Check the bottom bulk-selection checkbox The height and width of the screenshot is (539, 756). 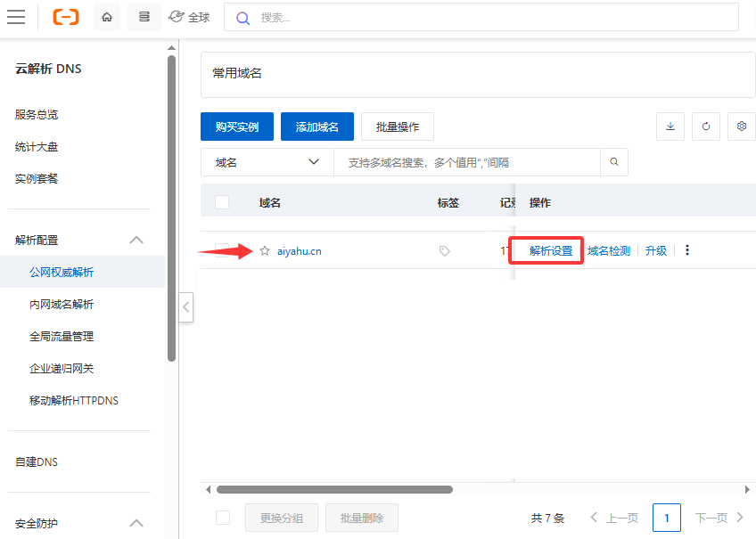tap(223, 518)
